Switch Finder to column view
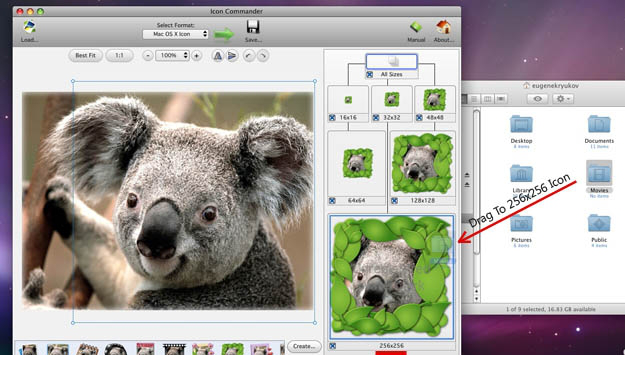The width and height of the screenshot is (625, 369). pyautogui.click(x=487, y=98)
